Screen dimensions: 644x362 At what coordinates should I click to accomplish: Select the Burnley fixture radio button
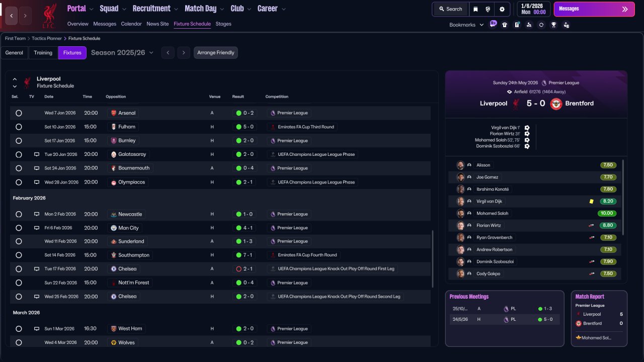click(19, 141)
